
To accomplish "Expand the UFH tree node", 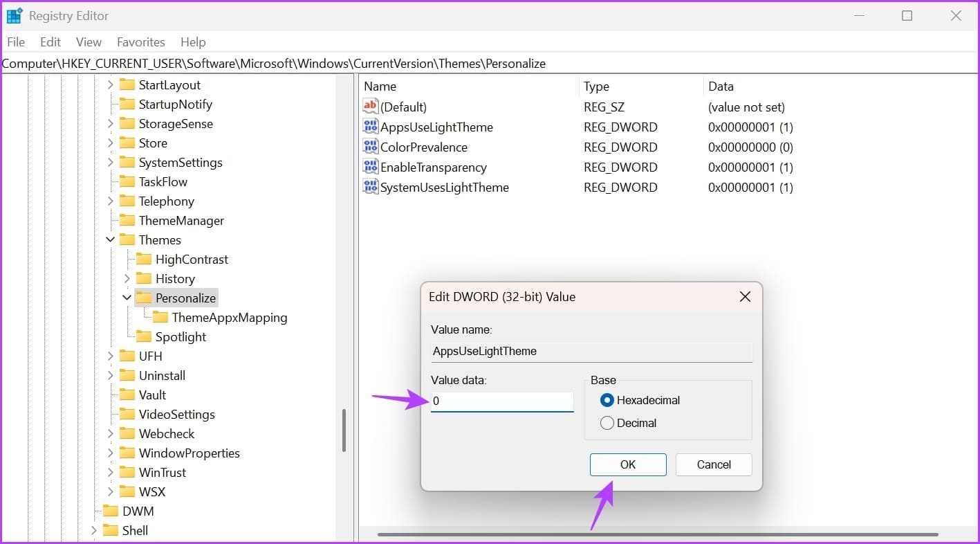I will pyautogui.click(x=110, y=356).
